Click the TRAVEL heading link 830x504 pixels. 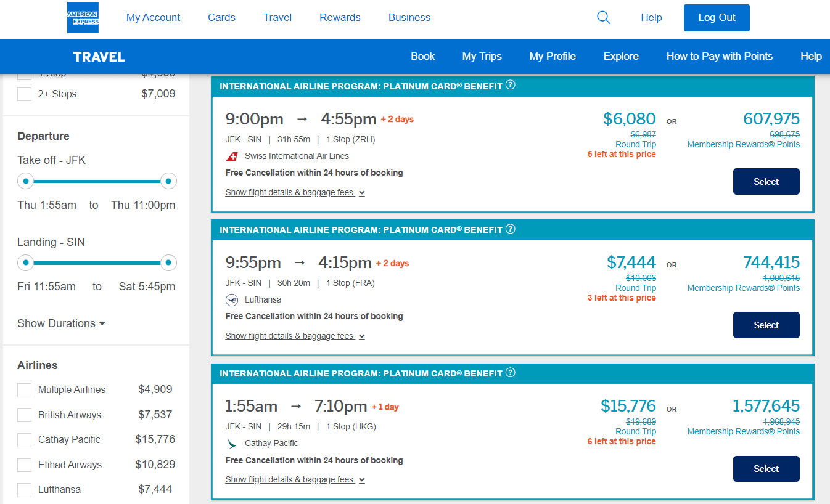tap(99, 57)
